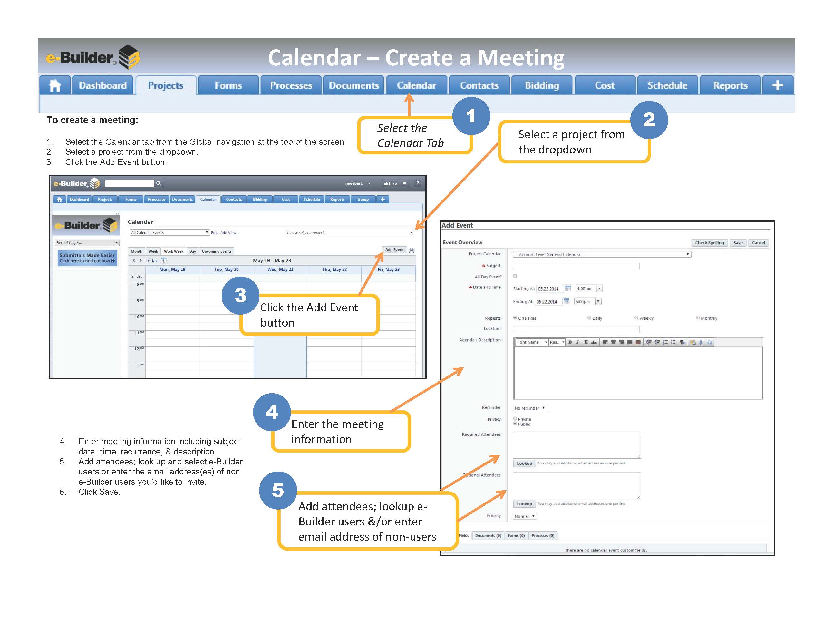Click into the Subject input field
Viewport: 833px width, 644px height.
[x=576, y=266]
